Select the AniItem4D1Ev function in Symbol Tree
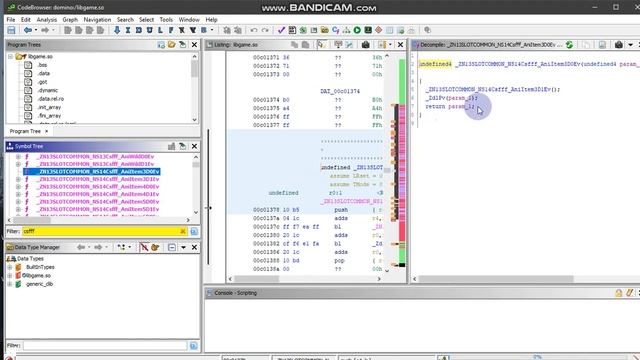640x360 pixels. (97, 194)
